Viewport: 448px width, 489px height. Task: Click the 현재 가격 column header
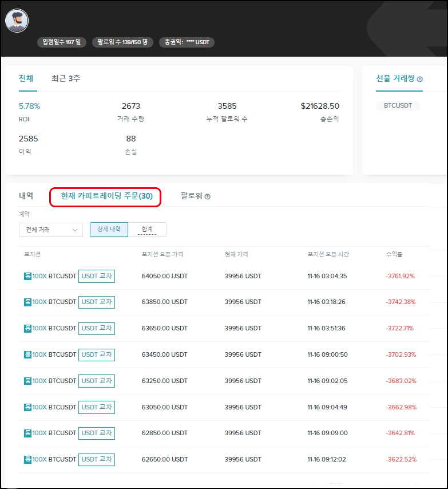[236, 254]
